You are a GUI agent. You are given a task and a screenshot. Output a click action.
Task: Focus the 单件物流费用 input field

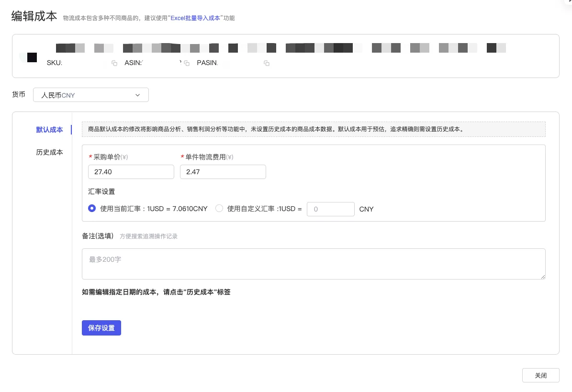223,172
